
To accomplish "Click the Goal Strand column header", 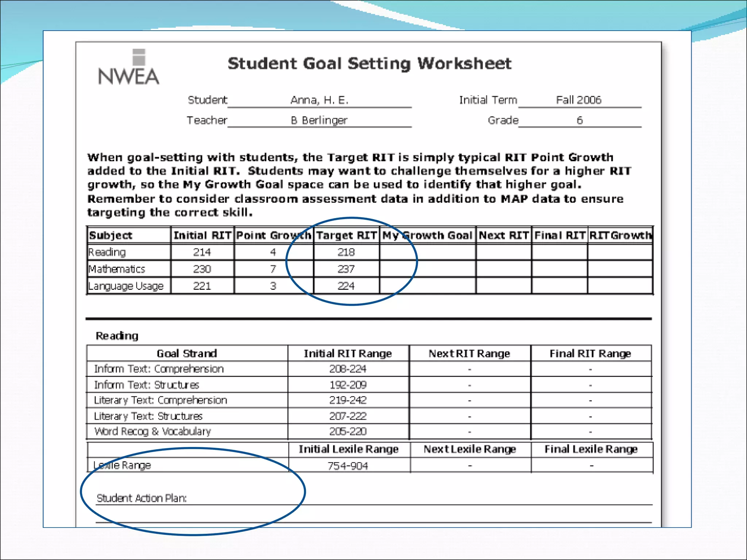I will coord(187,353).
